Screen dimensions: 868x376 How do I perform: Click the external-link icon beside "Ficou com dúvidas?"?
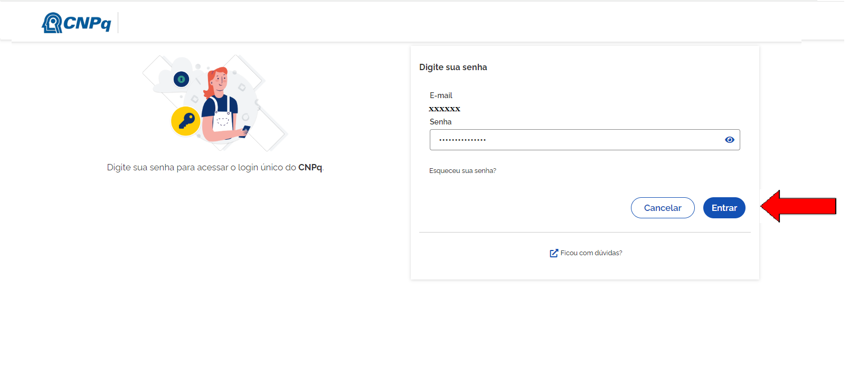(x=554, y=253)
